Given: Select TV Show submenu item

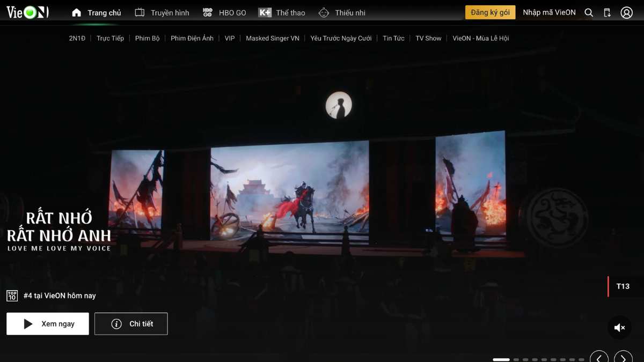Looking at the screenshot, I should coord(428,38).
